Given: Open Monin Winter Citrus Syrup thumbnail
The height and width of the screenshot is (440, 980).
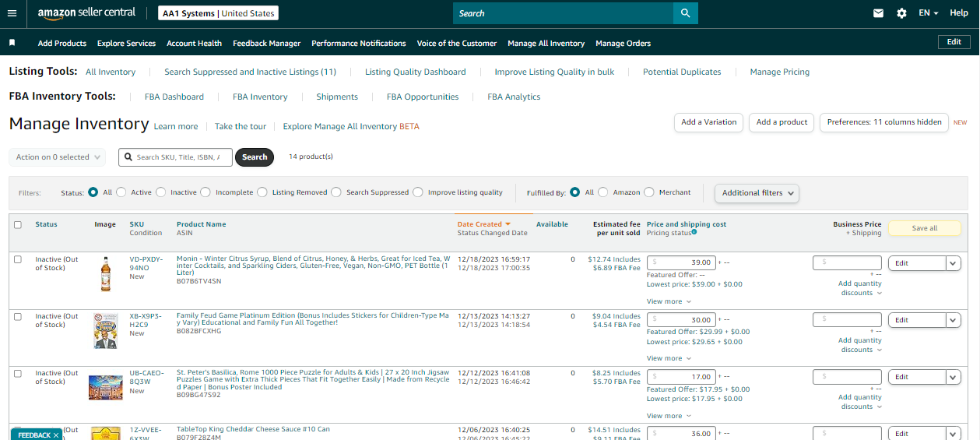Looking at the screenshot, I should coord(105,274).
